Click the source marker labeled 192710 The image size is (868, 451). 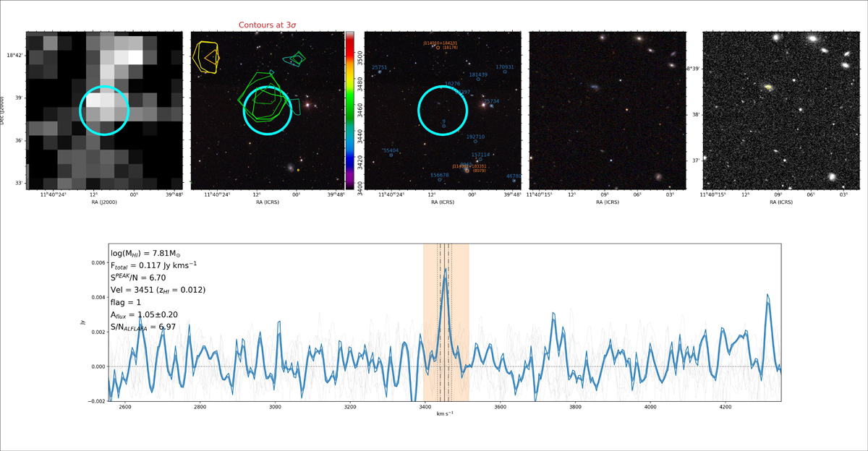[475, 142]
